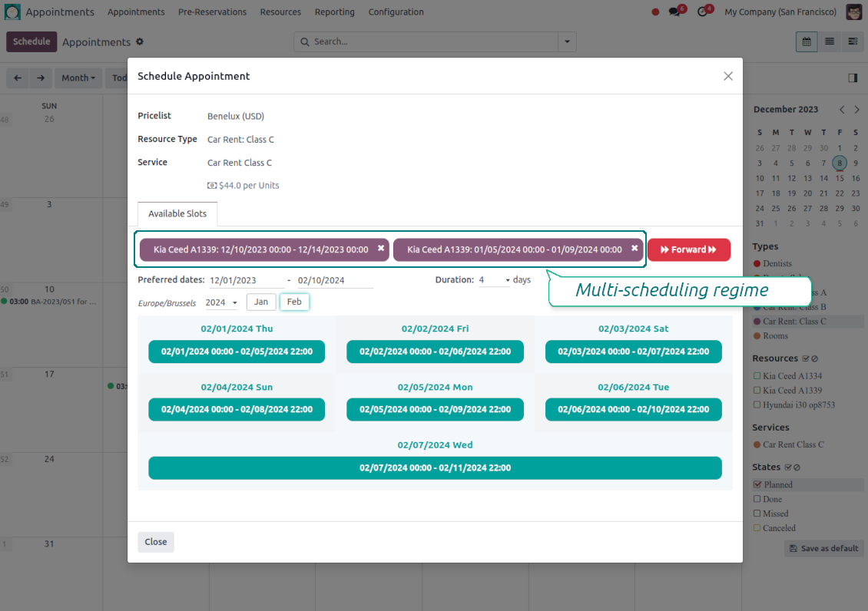Select the Available Slots tab

point(177,213)
